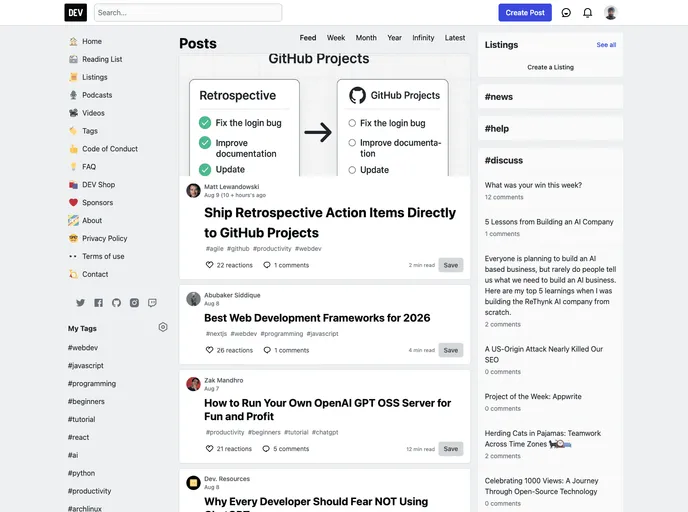Switch to the Feed tab
688x512 pixels.
[x=308, y=38]
